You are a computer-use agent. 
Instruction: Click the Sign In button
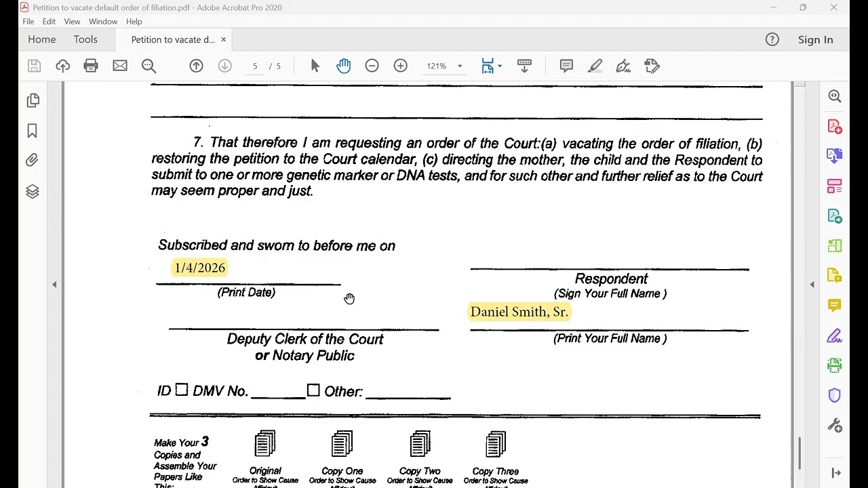click(x=815, y=39)
